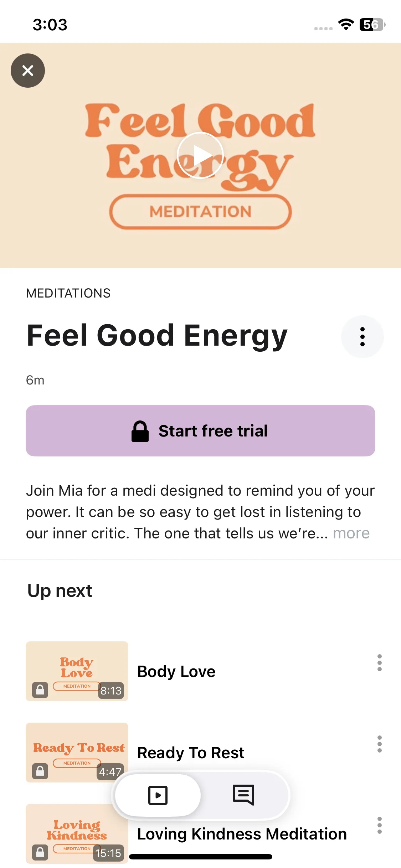Viewport: 401px width, 868px height.
Task: Open options menu for Feel Good Energy
Action: click(362, 337)
